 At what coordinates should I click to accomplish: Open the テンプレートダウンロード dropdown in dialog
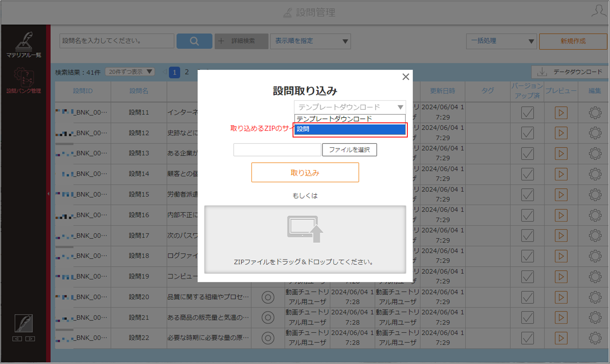point(350,107)
